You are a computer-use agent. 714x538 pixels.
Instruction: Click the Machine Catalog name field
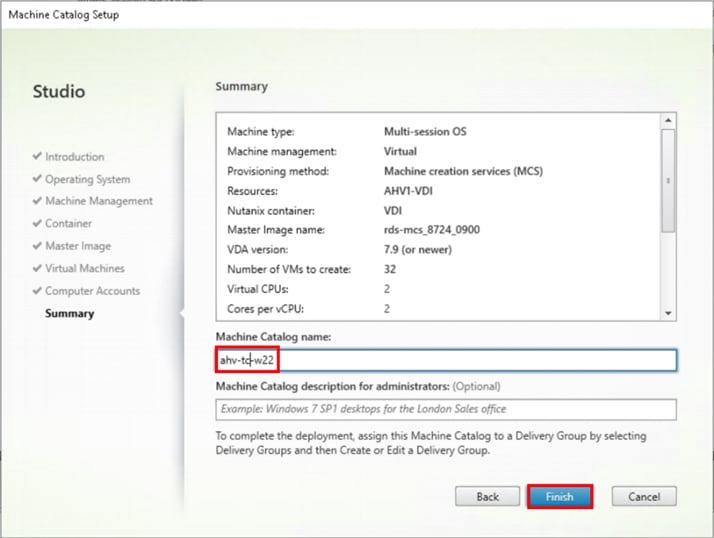[446, 360]
